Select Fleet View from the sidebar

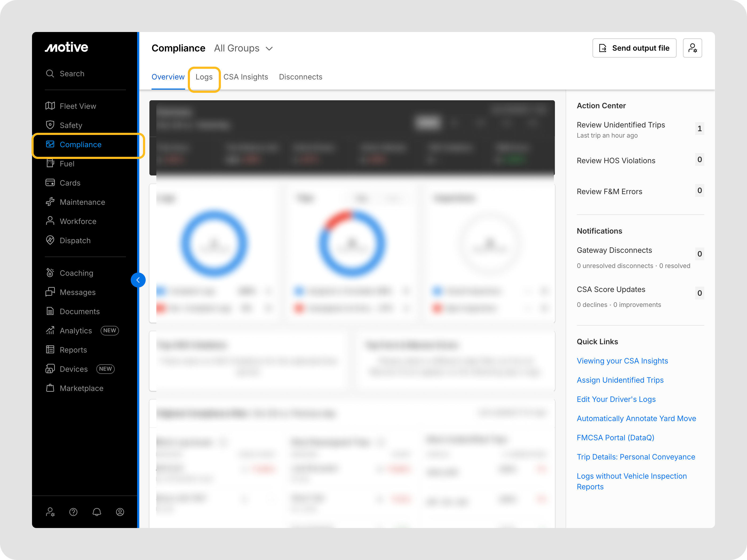click(x=78, y=106)
